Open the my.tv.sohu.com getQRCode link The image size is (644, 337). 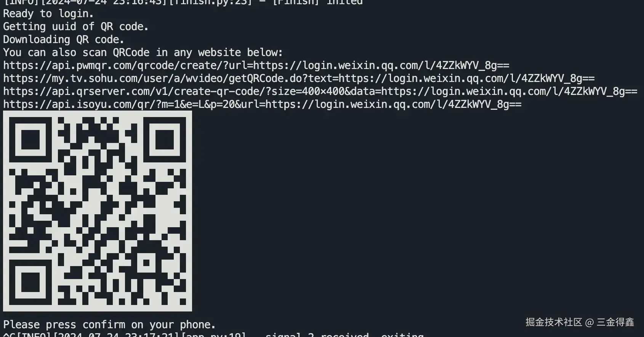(299, 79)
